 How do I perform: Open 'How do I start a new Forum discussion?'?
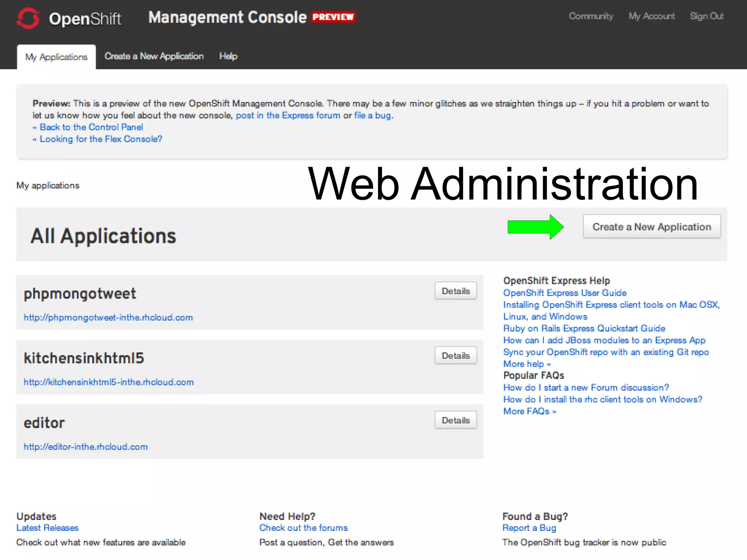click(x=586, y=388)
